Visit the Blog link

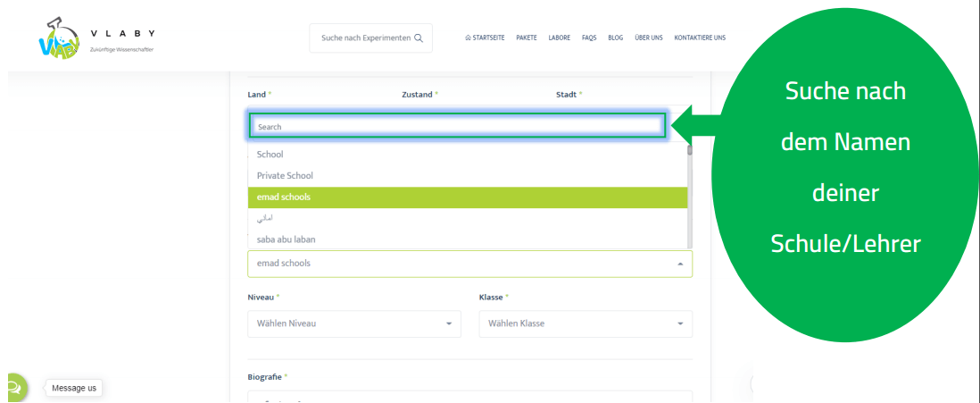[615, 38]
